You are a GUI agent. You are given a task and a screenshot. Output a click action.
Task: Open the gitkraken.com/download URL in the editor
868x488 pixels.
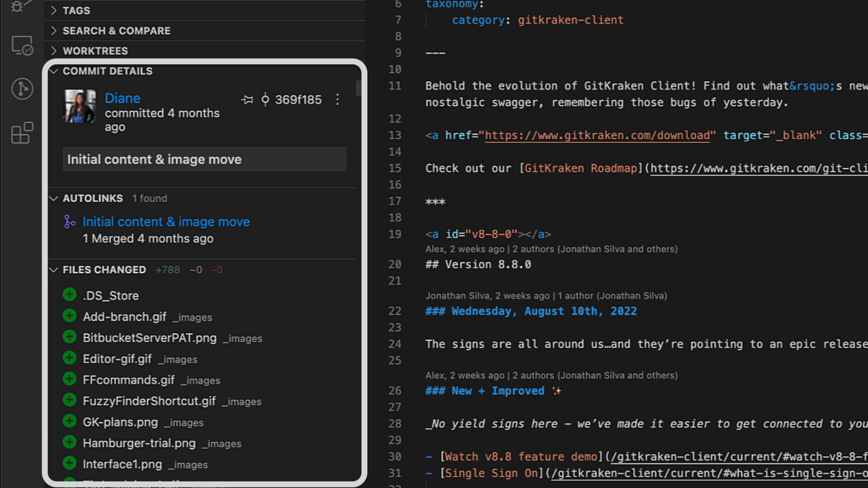(x=597, y=135)
